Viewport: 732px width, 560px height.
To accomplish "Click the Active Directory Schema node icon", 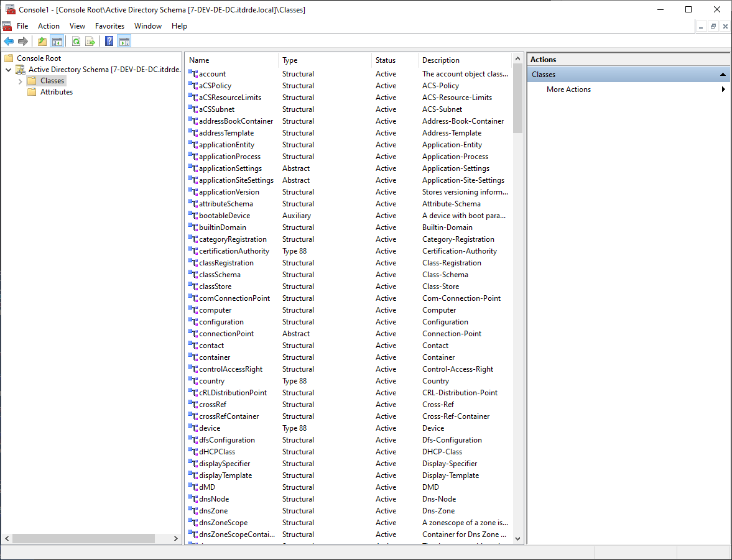I will (21, 70).
